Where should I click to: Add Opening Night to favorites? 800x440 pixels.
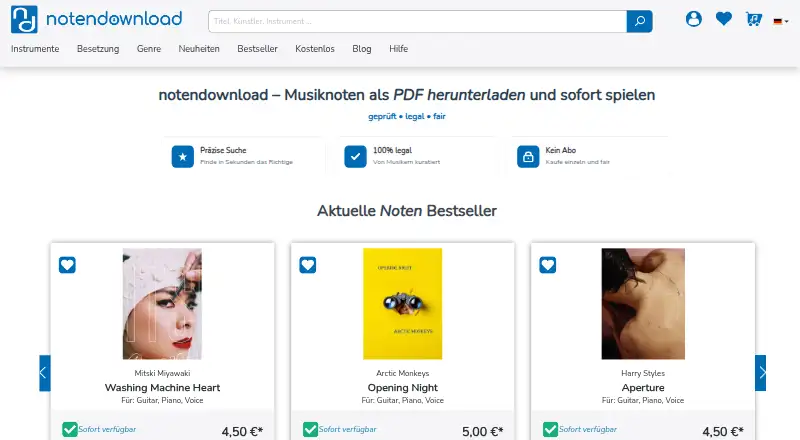coord(308,265)
